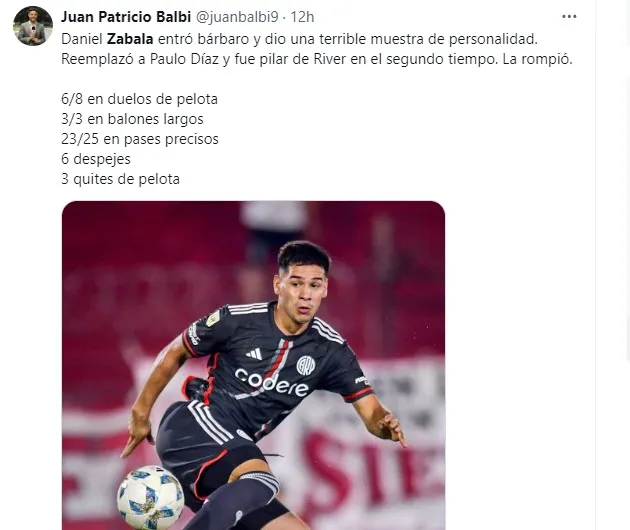
Task: Open the @juanbalbi9 handle link
Action: (x=237, y=17)
